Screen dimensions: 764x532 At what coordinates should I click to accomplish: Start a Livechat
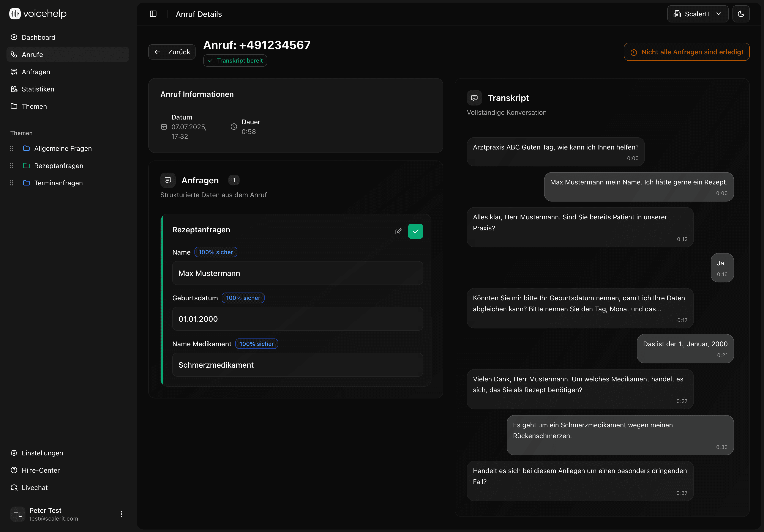pos(68,488)
